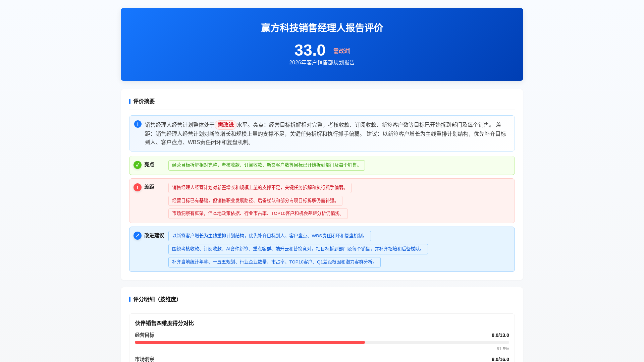Click the blue info icon in summary box
The width and height of the screenshot is (644, 362).
138,124
